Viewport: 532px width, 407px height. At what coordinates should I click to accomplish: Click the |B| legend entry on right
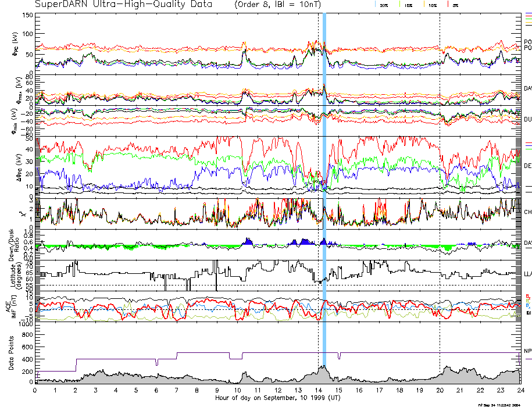[x=528, y=313]
